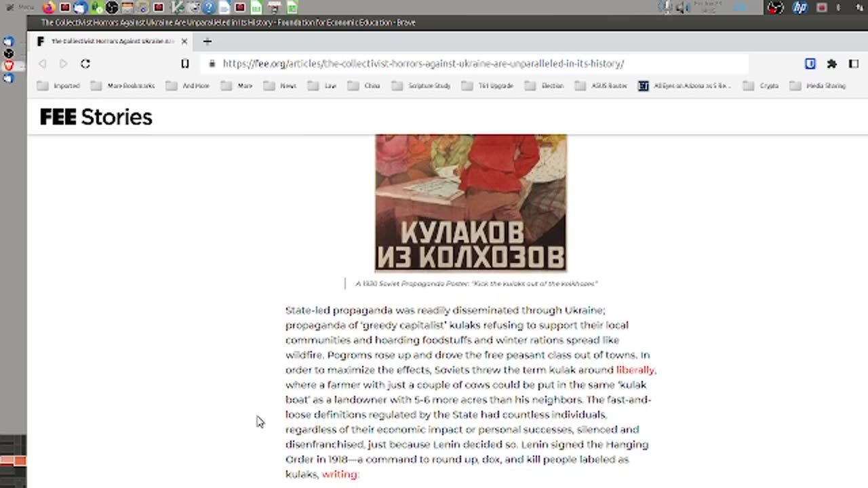Open a new tab with the plus button
Viewport: 868px width, 488px height.
click(x=208, y=41)
